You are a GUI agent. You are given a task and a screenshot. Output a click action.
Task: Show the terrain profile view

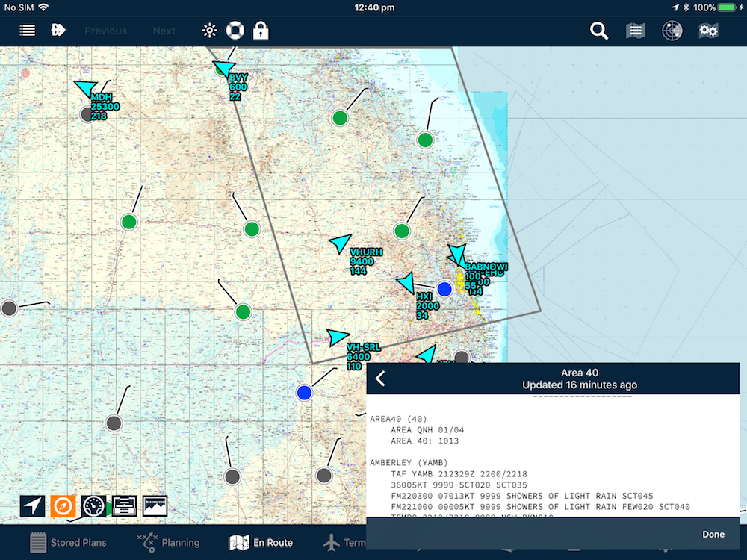click(x=155, y=505)
